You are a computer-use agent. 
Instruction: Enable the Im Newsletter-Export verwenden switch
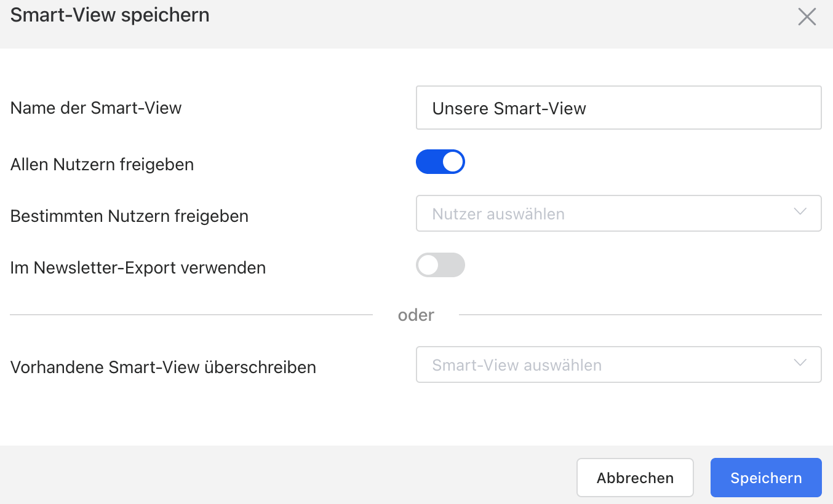440,265
